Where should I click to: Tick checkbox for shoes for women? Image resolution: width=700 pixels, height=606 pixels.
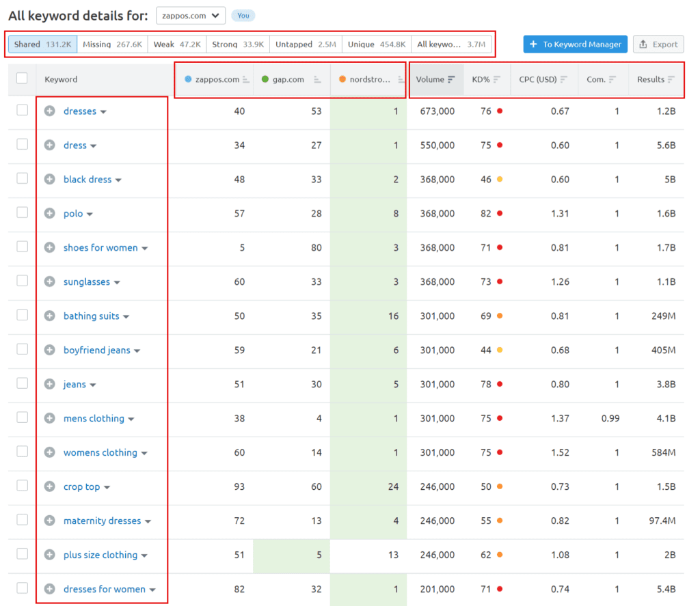[22, 247]
